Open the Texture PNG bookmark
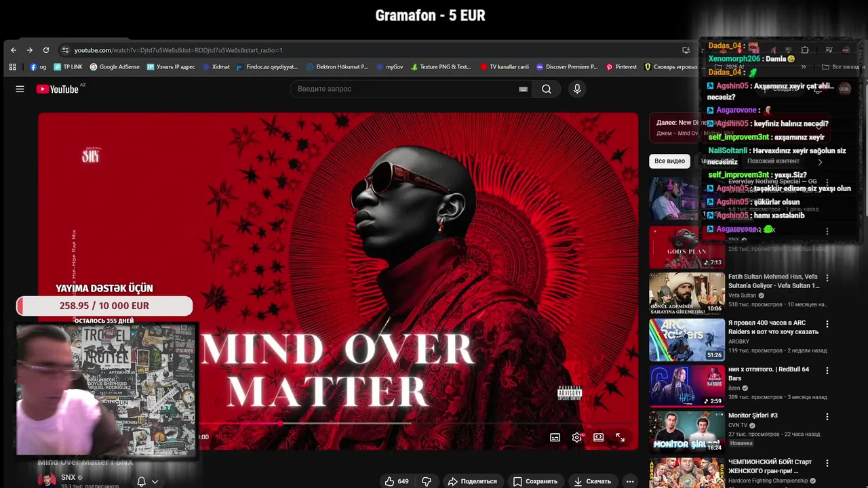 click(441, 67)
